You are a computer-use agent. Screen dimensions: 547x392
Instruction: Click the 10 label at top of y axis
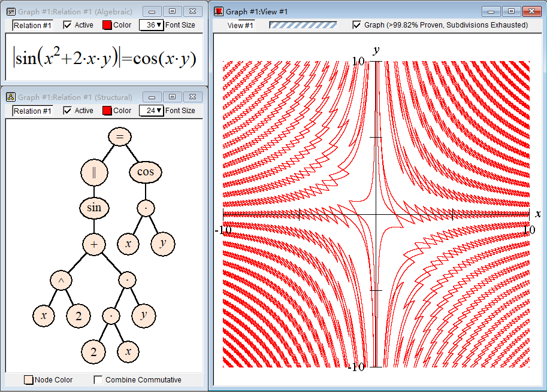[358, 61]
